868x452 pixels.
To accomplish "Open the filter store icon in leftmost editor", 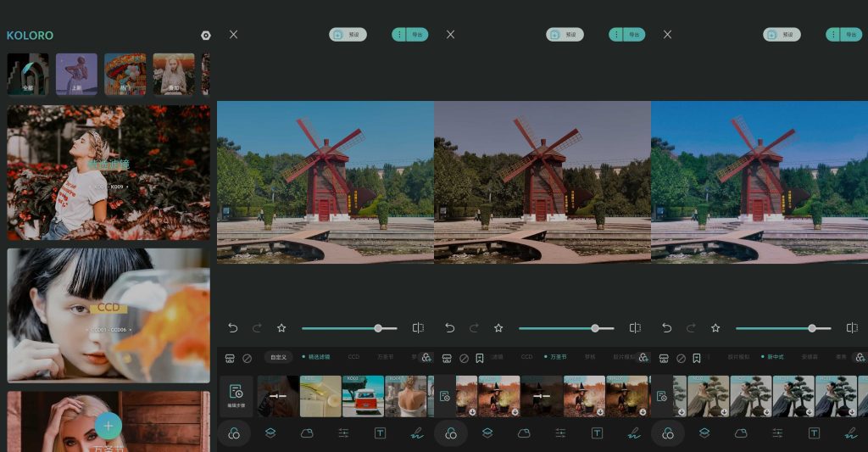I will (x=230, y=358).
